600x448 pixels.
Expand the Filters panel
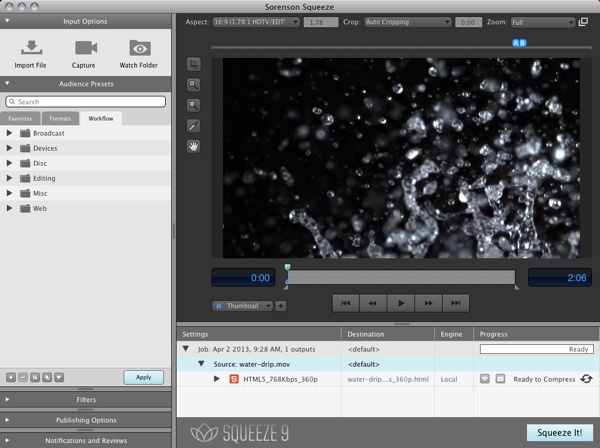point(86,400)
